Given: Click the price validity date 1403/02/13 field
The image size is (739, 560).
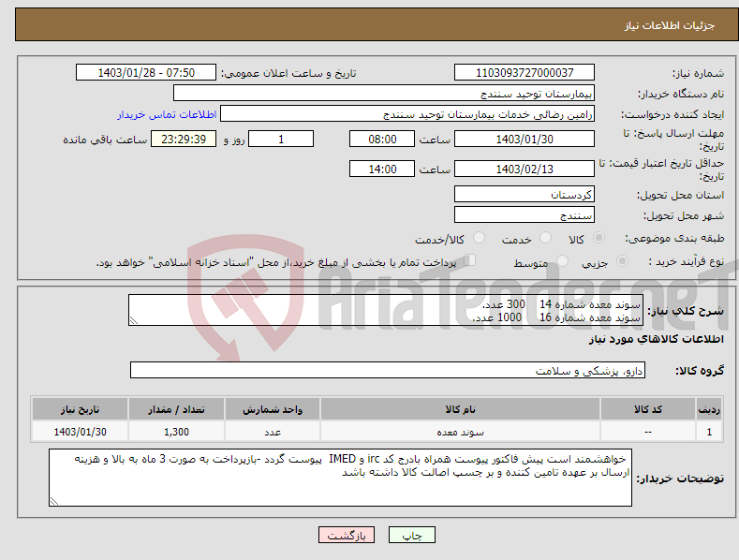Looking at the screenshot, I should coord(525,169).
